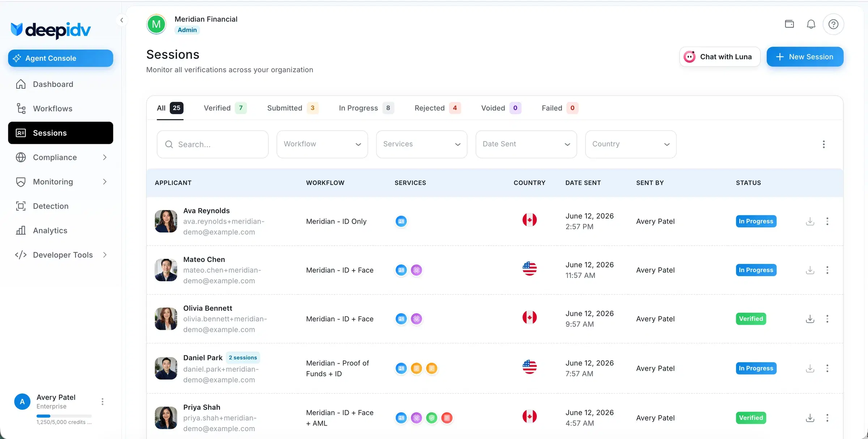Open Ava Reynolds row actions menu
This screenshot has height=439, width=868.
[827, 221]
